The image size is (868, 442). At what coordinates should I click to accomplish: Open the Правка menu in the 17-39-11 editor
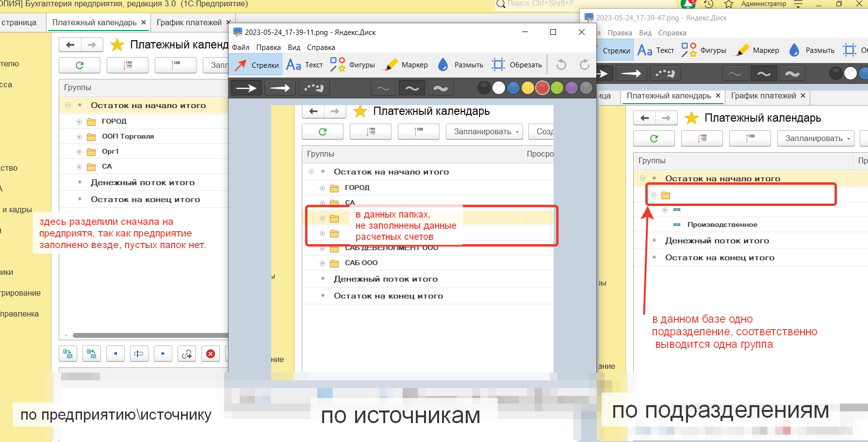(x=268, y=47)
